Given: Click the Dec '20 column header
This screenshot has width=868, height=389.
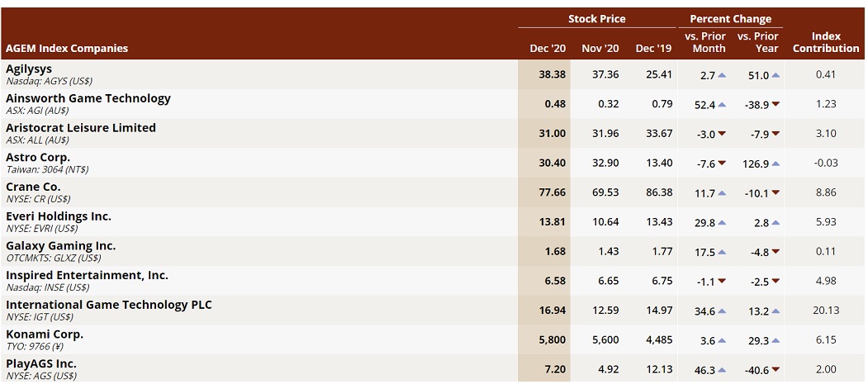Looking at the screenshot, I should point(548,48).
